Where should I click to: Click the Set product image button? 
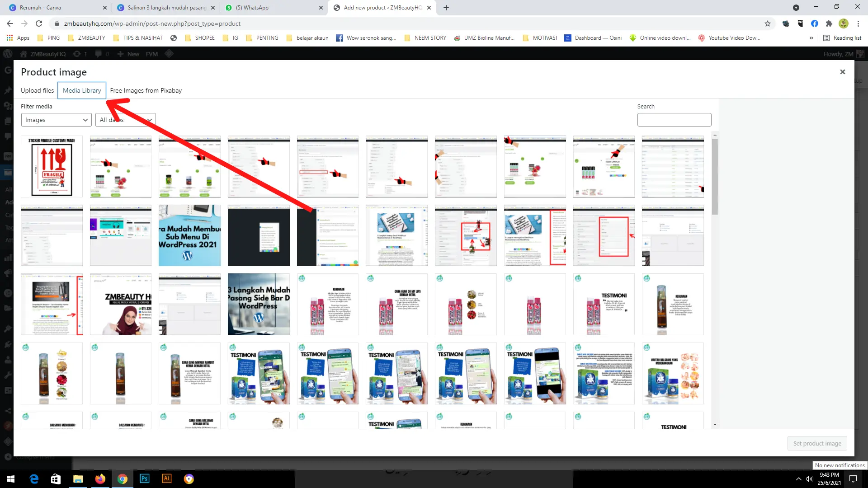817,443
